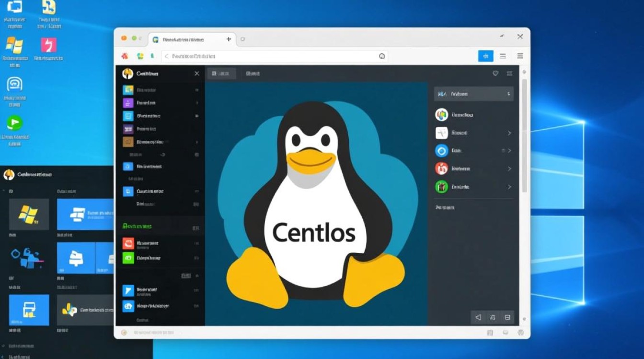Viewport: 644px width, 359px height.
Task: Click the back chevron inside the address bar
Action: pyautogui.click(x=167, y=56)
